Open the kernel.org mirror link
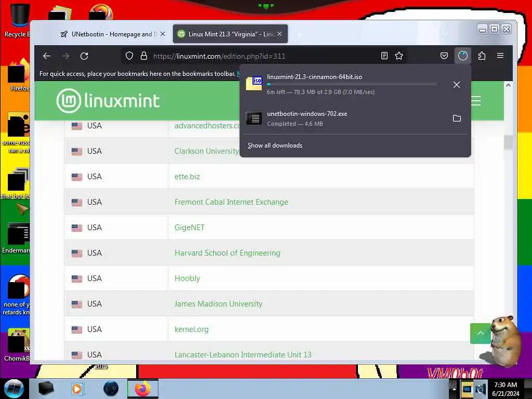This screenshot has height=399, width=532. click(192, 329)
